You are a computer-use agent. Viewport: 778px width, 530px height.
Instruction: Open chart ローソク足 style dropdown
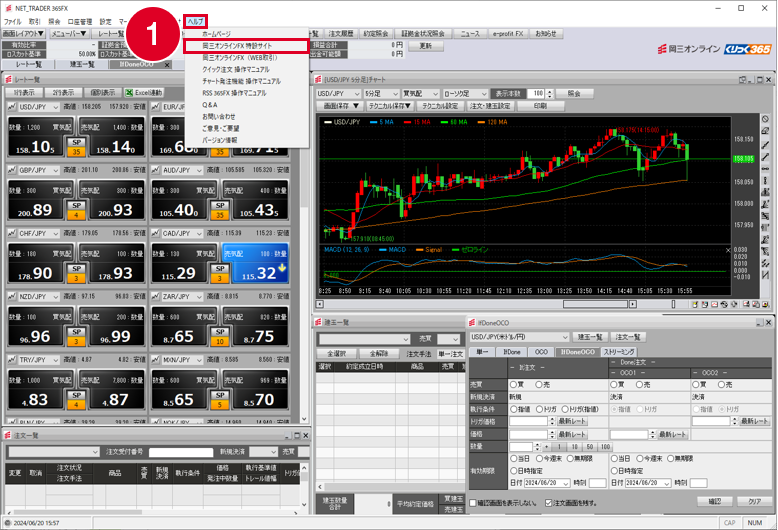pos(465,94)
